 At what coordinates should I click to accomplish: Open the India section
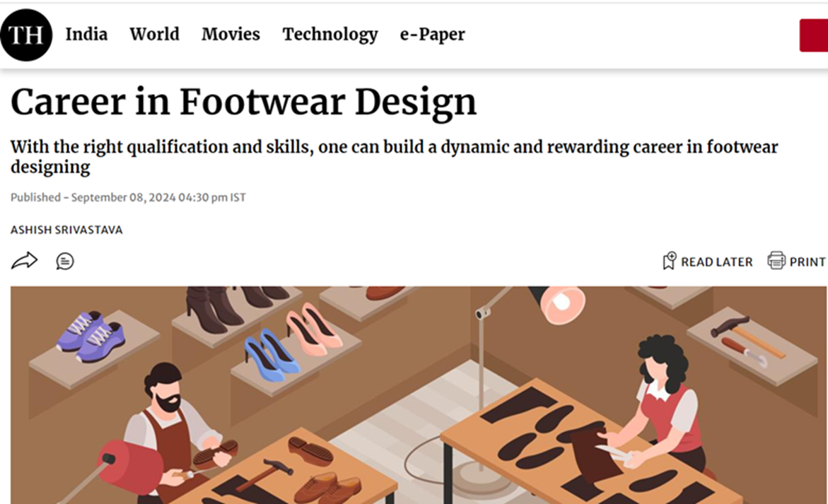point(86,35)
